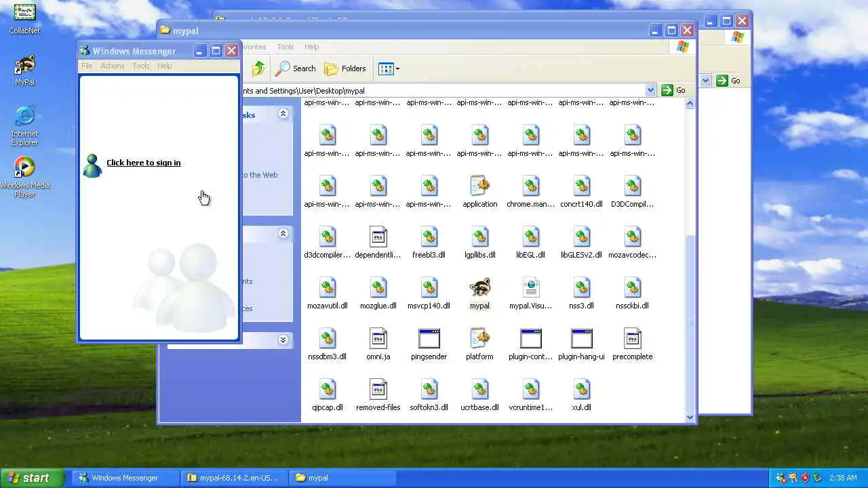Open Windows Media Player desktop shortcut

(24, 178)
